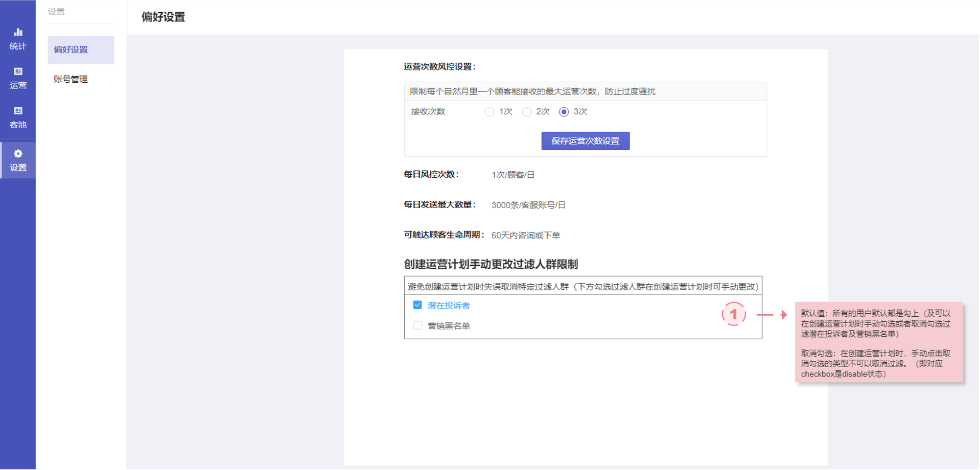Viewport: 980px width, 470px height.
Task: Click the 1次/顾客/日 value
Action: (x=513, y=175)
